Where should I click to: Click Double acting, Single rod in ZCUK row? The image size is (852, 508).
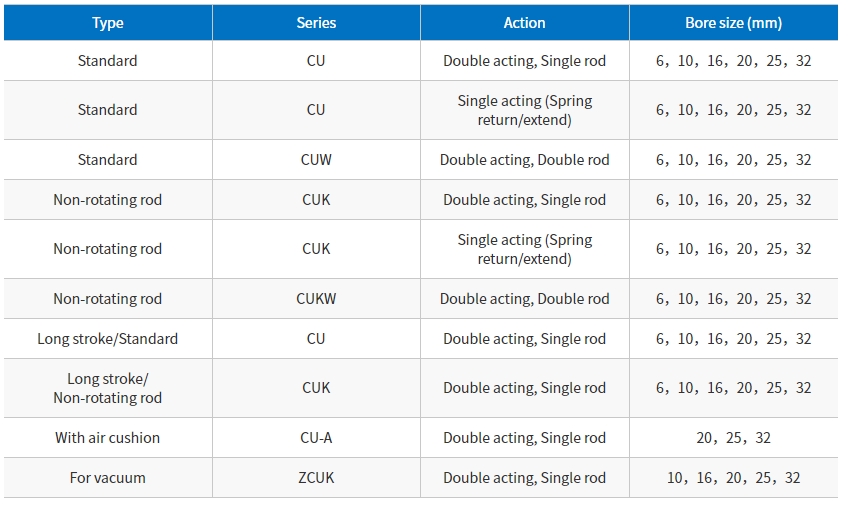tap(524, 478)
